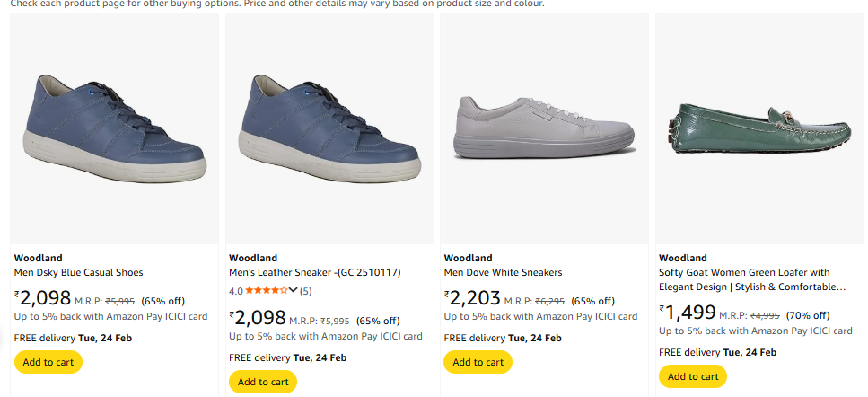The height and width of the screenshot is (397, 868).
Task: Open Men Dove White Sneakers title link
Action: [503, 272]
